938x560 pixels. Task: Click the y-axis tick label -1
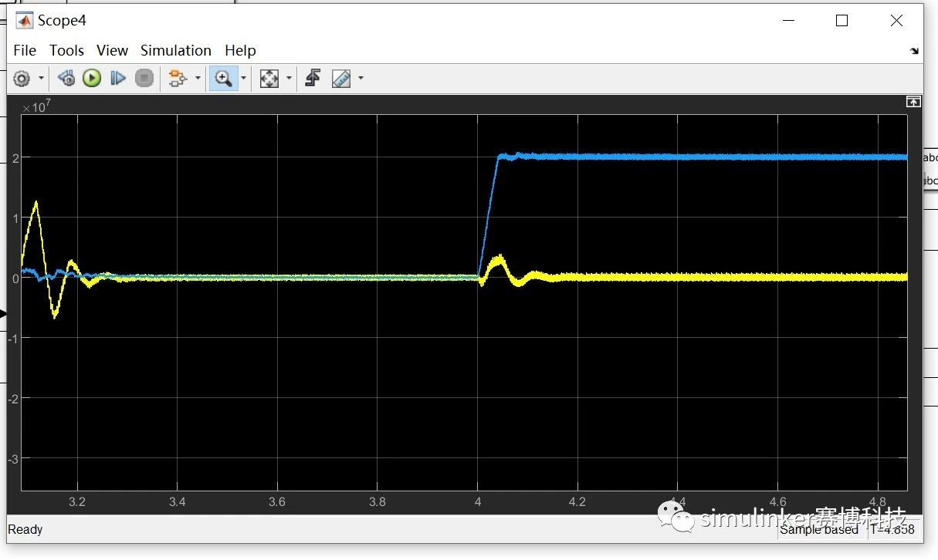pyautogui.click(x=13, y=338)
